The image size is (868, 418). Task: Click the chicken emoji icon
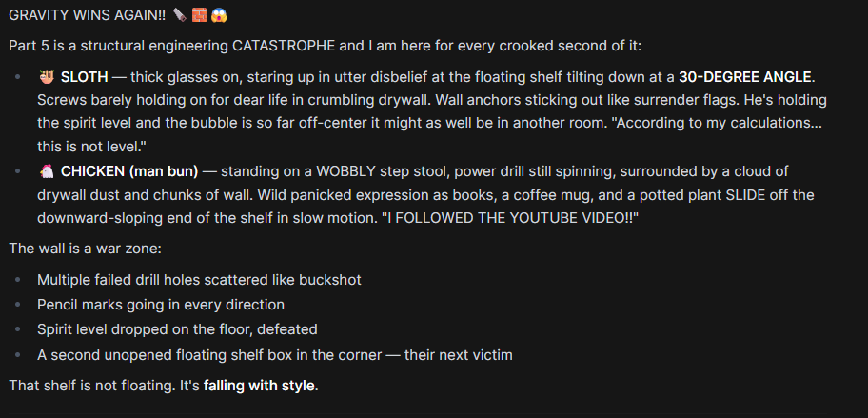click(x=46, y=171)
